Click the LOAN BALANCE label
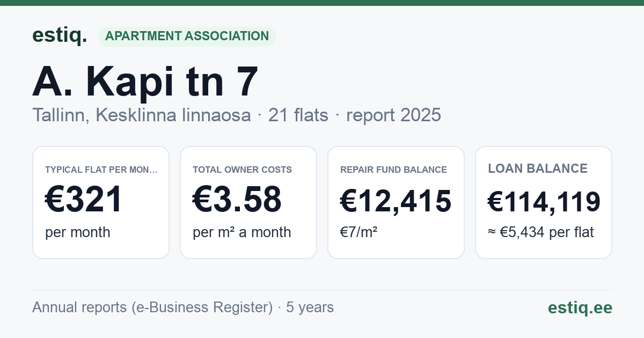 click(x=538, y=168)
